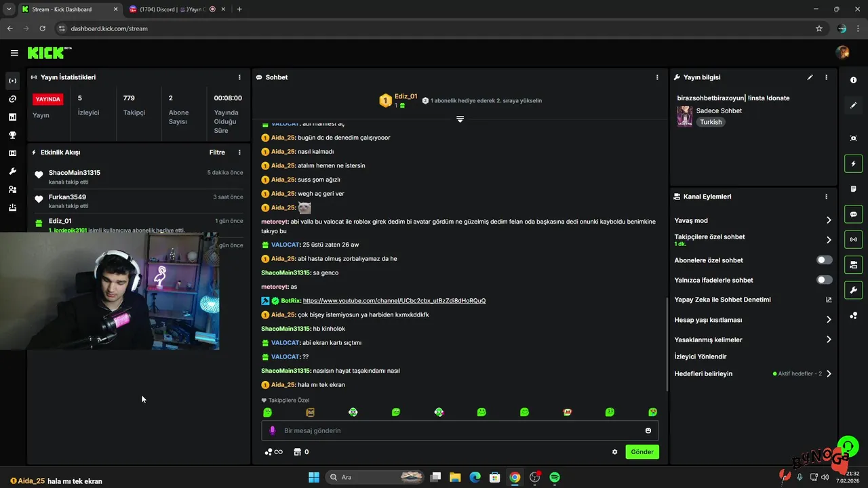Toggle the lightning activity widget in the right sidebar

click(853, 164)
